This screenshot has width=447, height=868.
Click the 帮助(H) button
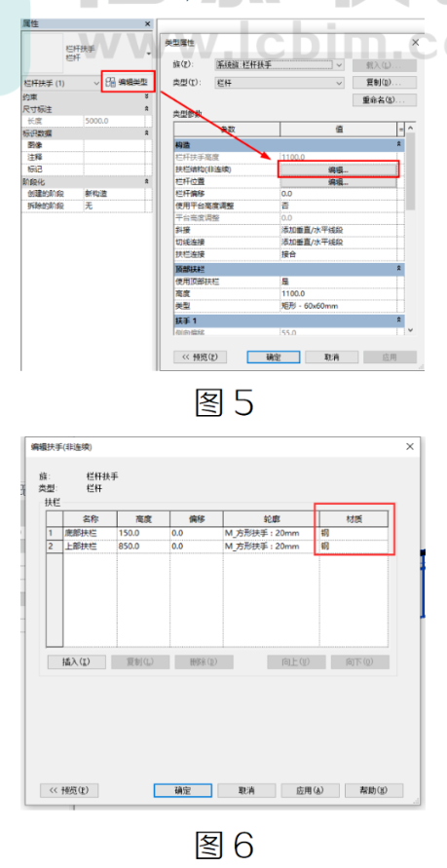(375, 790)
